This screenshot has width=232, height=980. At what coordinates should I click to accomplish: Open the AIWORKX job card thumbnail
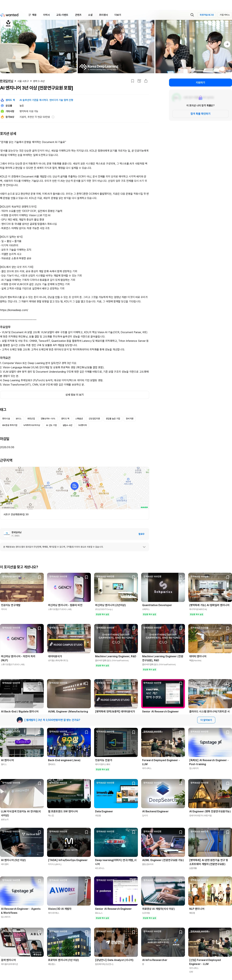click(69, 891)
